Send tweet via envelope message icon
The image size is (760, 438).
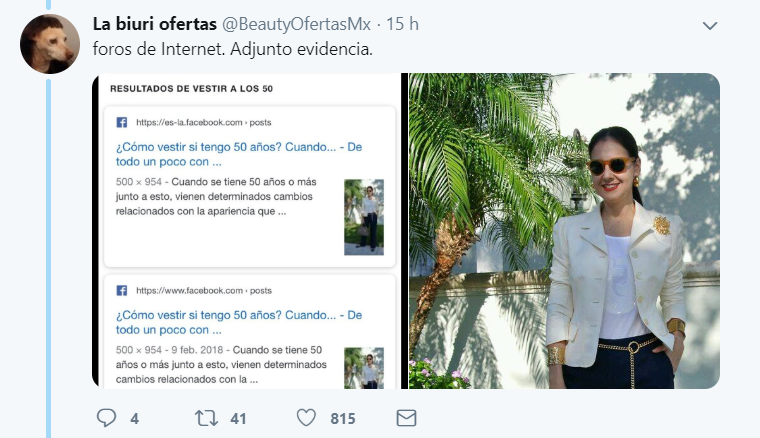tap(406, 418)
